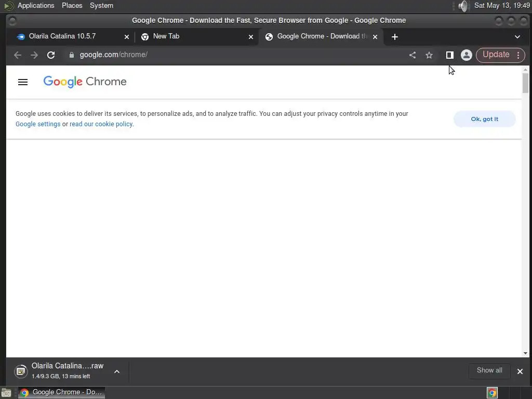Click the page scroll up arrow
This screenshot has width=532, height=399.
[x=525, y=70]
